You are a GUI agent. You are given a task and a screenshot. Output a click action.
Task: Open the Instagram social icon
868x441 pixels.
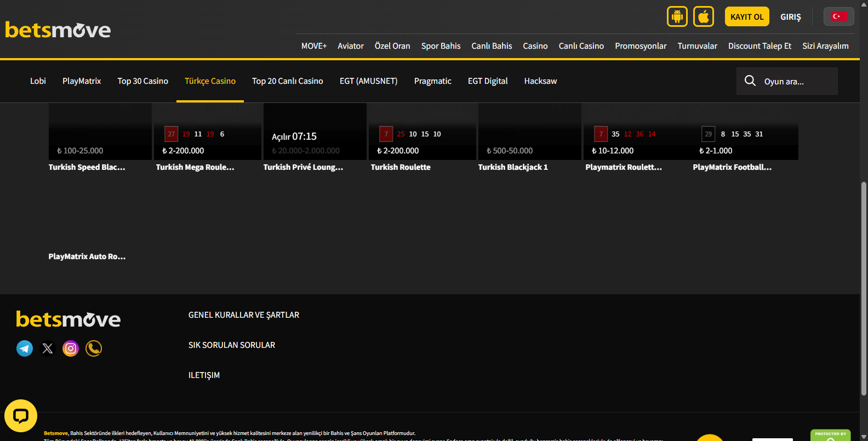[x=71, y=348]
